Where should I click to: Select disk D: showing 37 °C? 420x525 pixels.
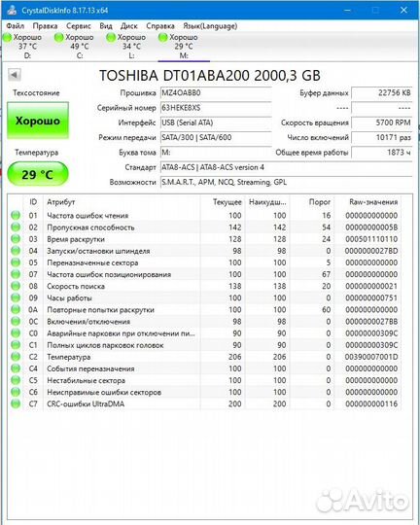(x=27, y=47)
